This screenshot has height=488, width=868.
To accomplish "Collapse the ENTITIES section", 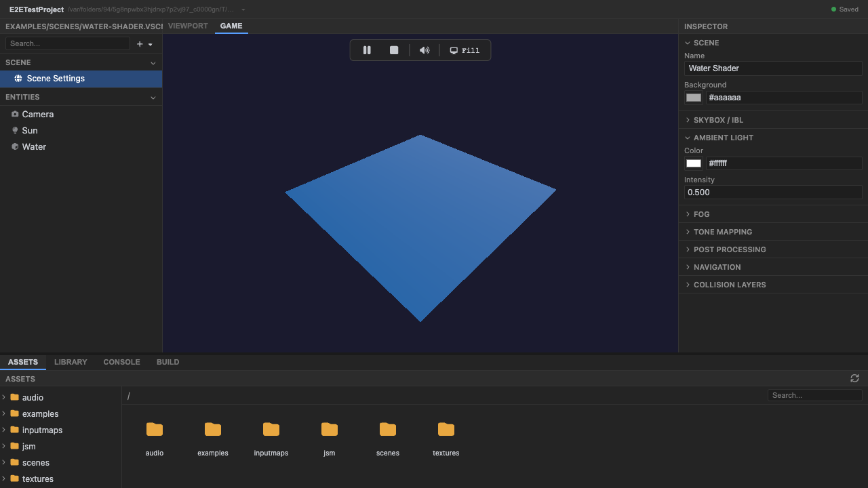I will [153, 98].
